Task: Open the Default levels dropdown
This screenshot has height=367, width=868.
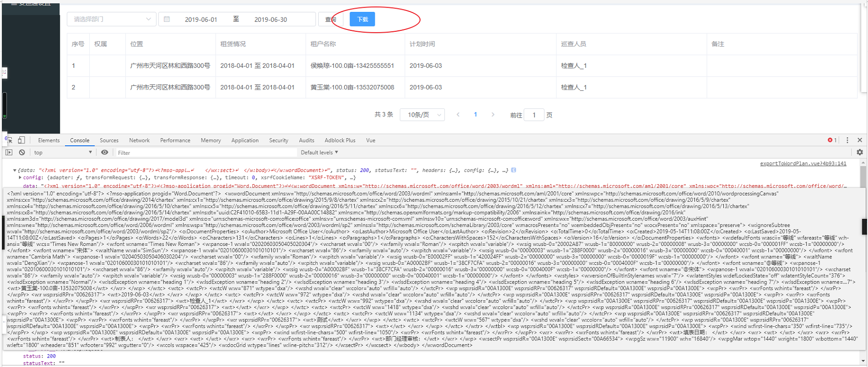Action: (x=319, y=152)
